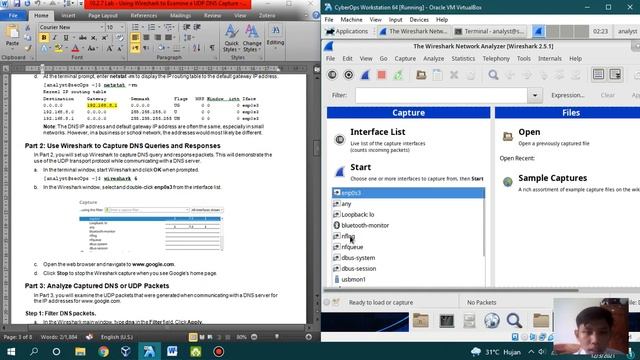Center the paragraph in Word

click(146, 38)
